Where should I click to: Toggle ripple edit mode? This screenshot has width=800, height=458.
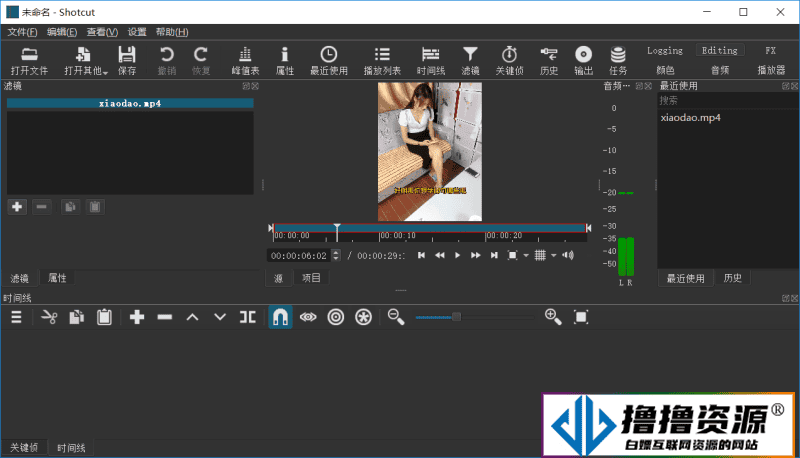click(336, 317)
